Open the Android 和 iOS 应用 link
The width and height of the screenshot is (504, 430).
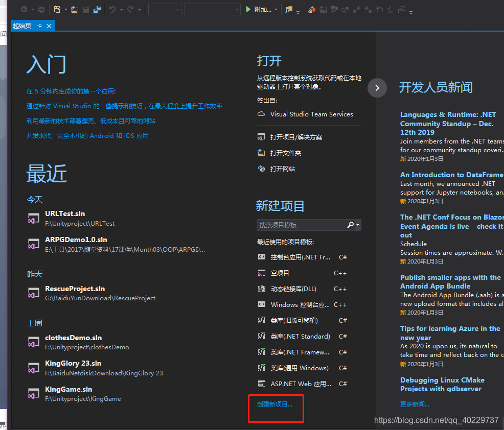coord(87,135)
